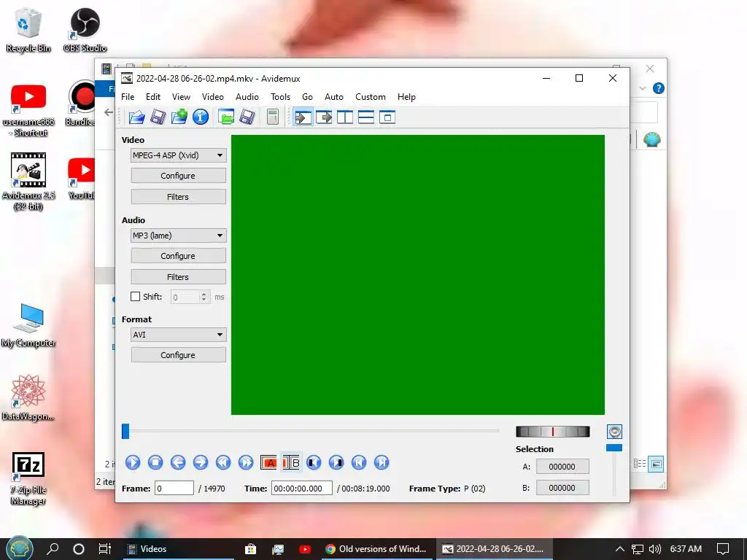Enable the audio Shift checkbox
The height and width of the screenshot is (560, 747).
pyautogui.click(x=135, y=297)
